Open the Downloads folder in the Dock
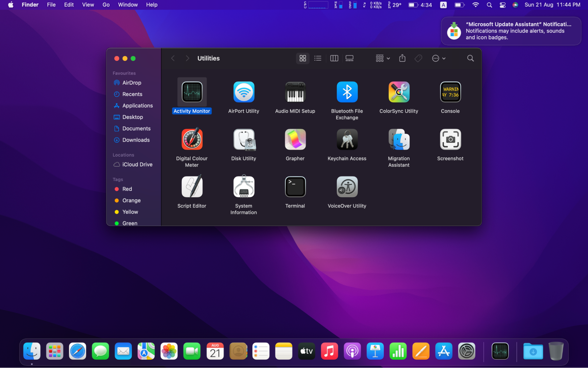This screenshot has height=368, width=588. pos(533,351)
